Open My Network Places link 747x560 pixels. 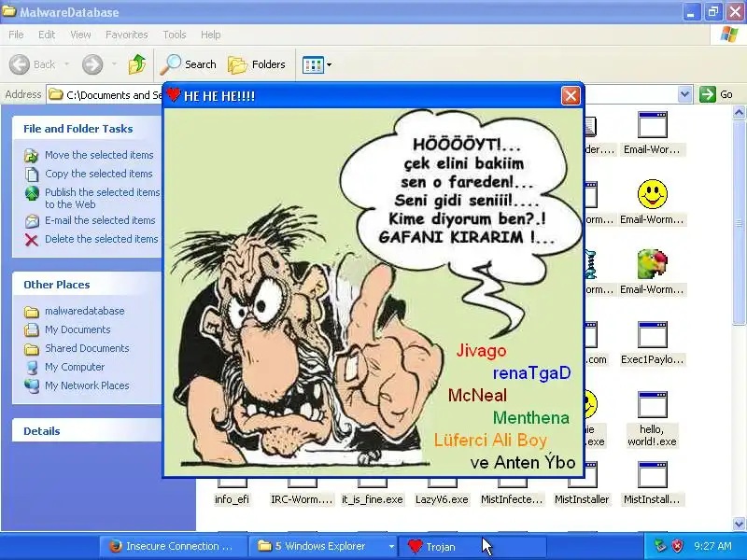coord(87,385)
